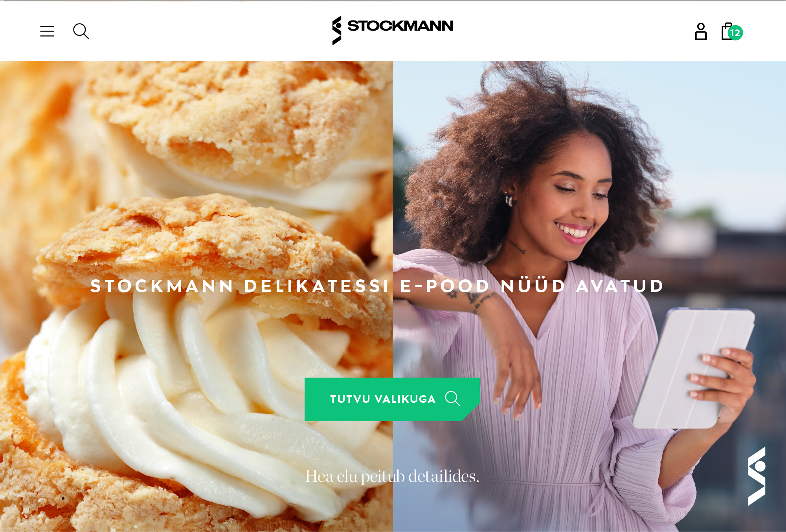Click the STOCKMANN wordmark in the header
Image resolution: width=786 pixels, height=532 pixels.
[400, 26]
